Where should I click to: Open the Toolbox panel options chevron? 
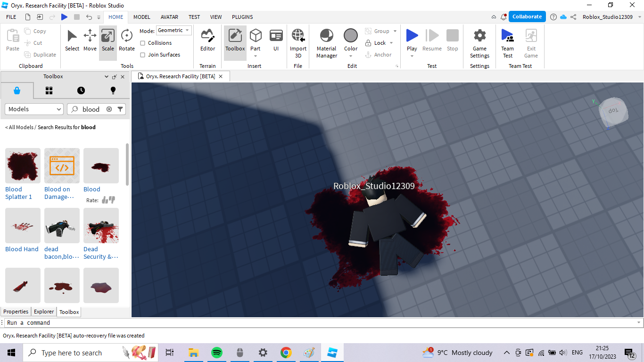click(x=107, y=76)
